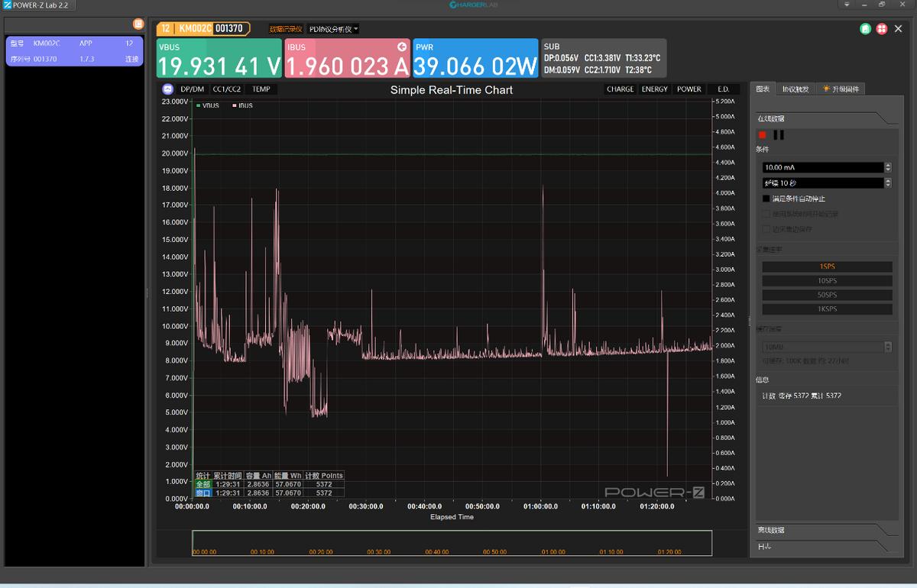The width and height of the screenshot is (917, 588).
Task: Click the green circular icon top right
Action: pyautogui.click(x=865, y=29)
